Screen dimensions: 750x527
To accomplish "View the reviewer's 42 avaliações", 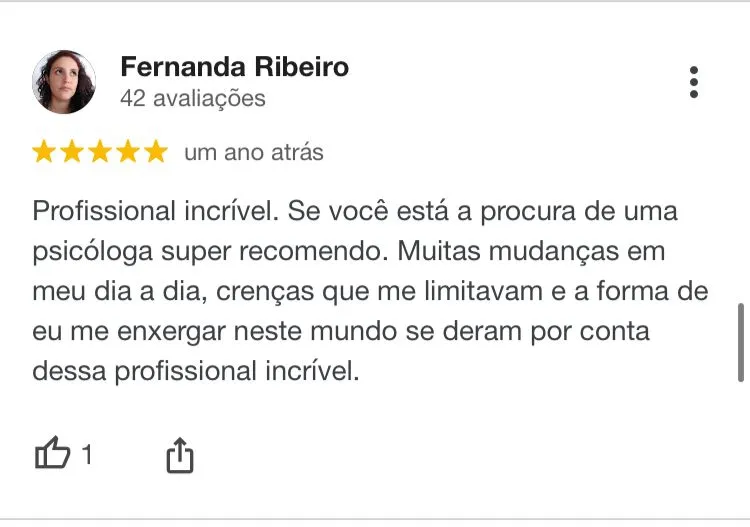I will coord(192,98).
